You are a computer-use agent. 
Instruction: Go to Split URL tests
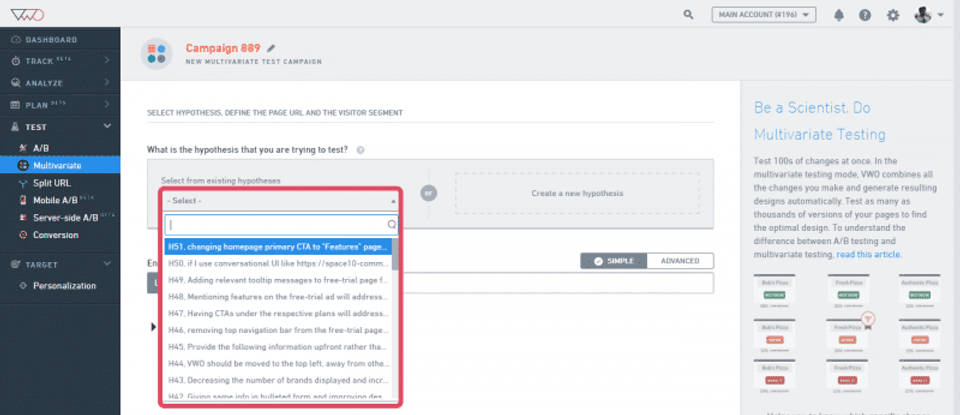(x=52, y=183)
